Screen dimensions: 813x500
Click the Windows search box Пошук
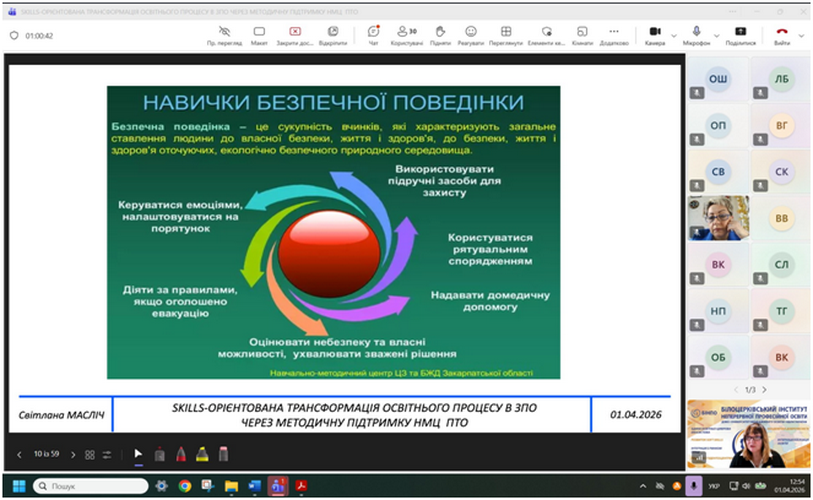click(90, 486)
